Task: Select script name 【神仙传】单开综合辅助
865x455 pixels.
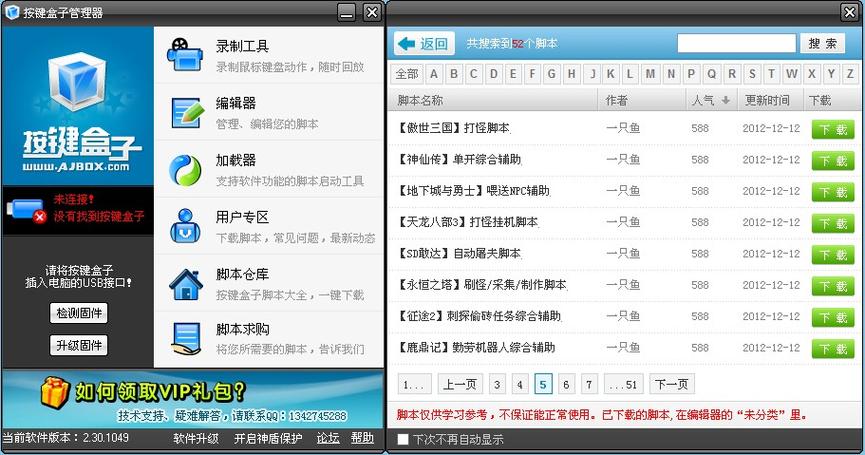Action: 459,160
